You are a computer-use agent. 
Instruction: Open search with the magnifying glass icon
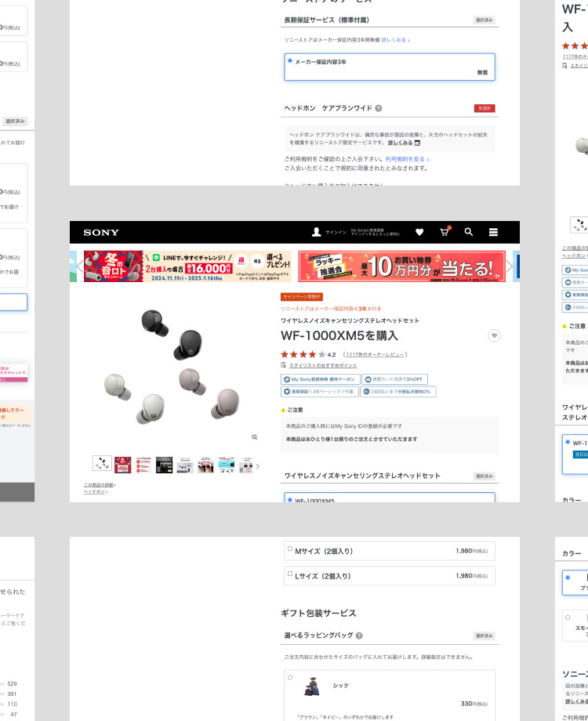click(469, 232)
